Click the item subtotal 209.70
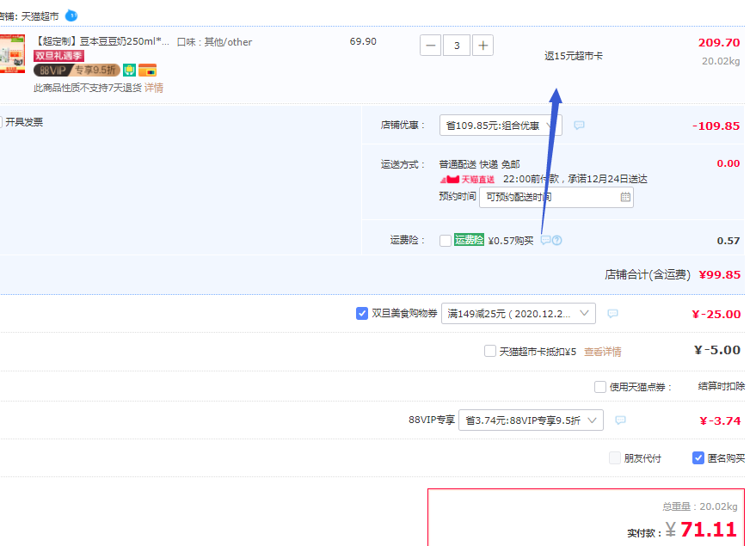756x546 pixels. click(x=719, y=42)
